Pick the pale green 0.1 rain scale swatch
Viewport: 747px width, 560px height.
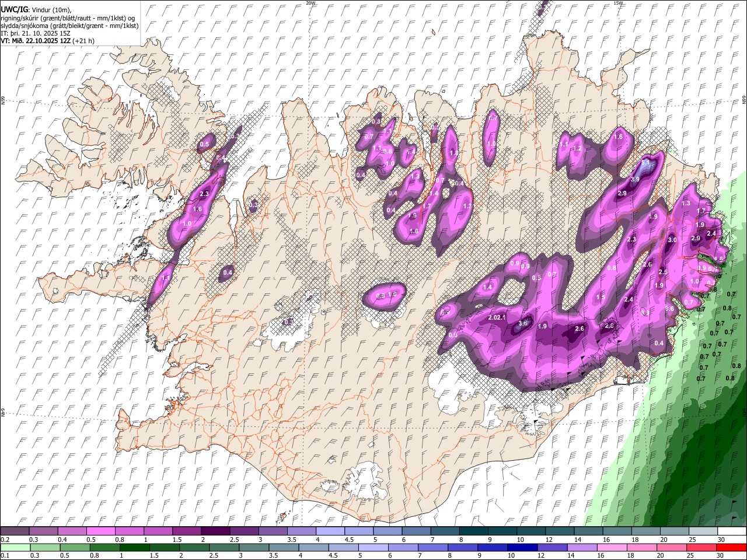pos(15,547)
